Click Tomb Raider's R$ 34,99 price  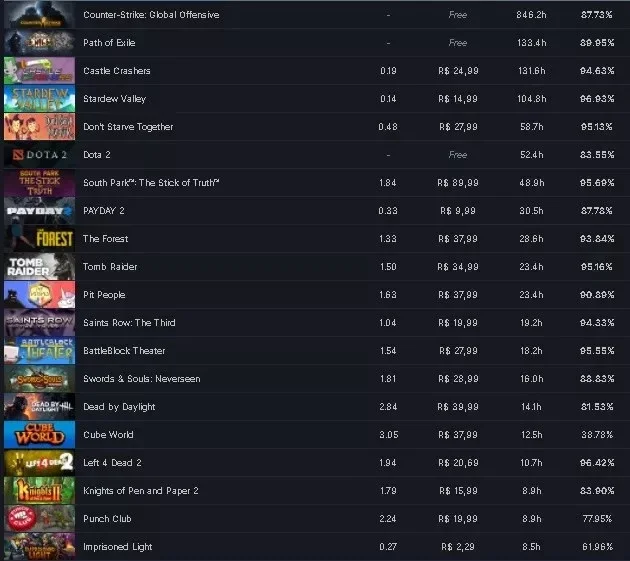(458, 267)
